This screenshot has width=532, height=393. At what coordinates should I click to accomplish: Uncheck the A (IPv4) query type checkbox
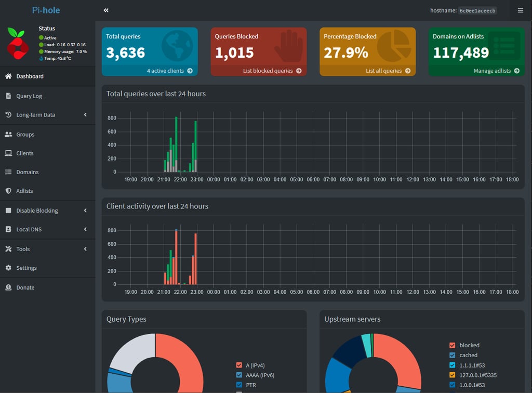point(239,365)
